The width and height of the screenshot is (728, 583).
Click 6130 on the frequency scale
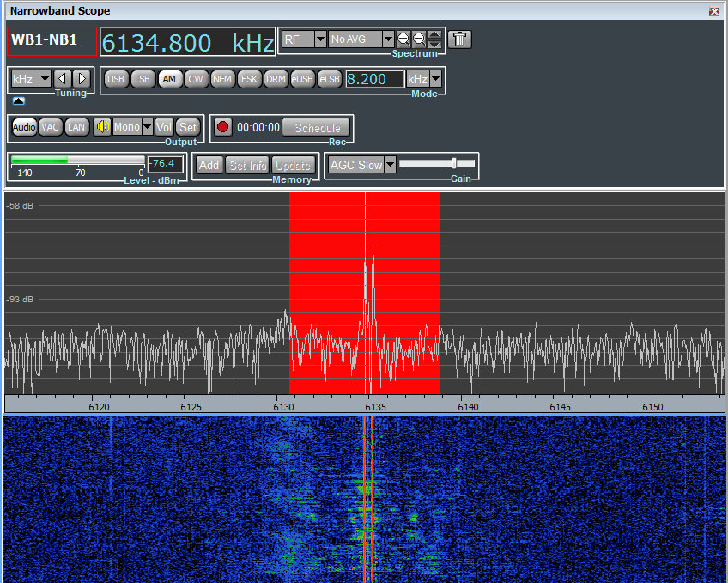tap(283, 407)
